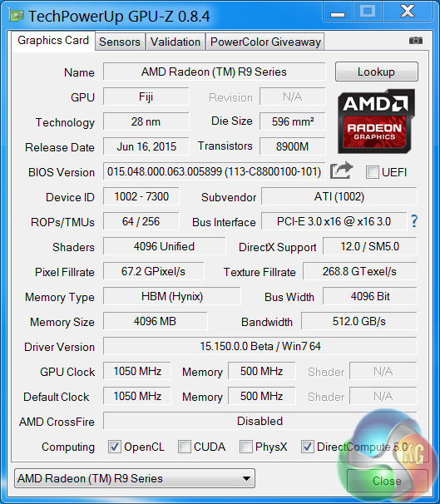
Task: Click the Close button
Action: pos(387,481)
